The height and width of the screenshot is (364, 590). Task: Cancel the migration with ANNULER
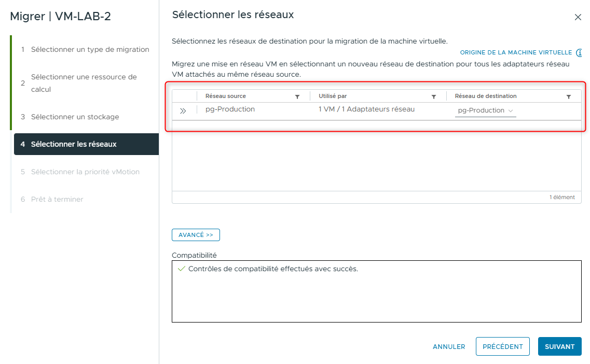448,346
